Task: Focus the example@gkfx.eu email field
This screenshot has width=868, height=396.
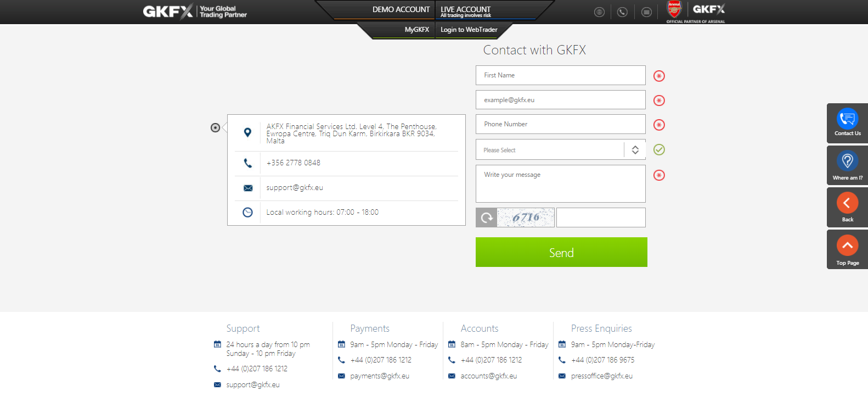Action: [x=560, y=100]
